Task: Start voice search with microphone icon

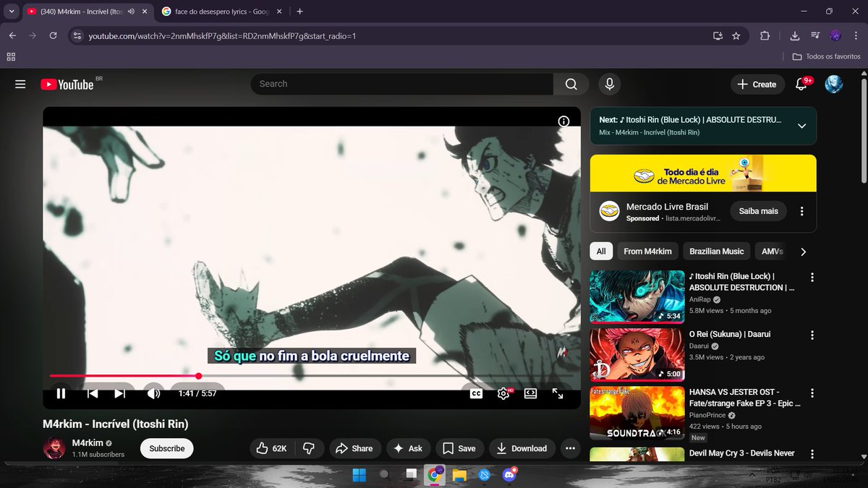Action: [609, 84]
